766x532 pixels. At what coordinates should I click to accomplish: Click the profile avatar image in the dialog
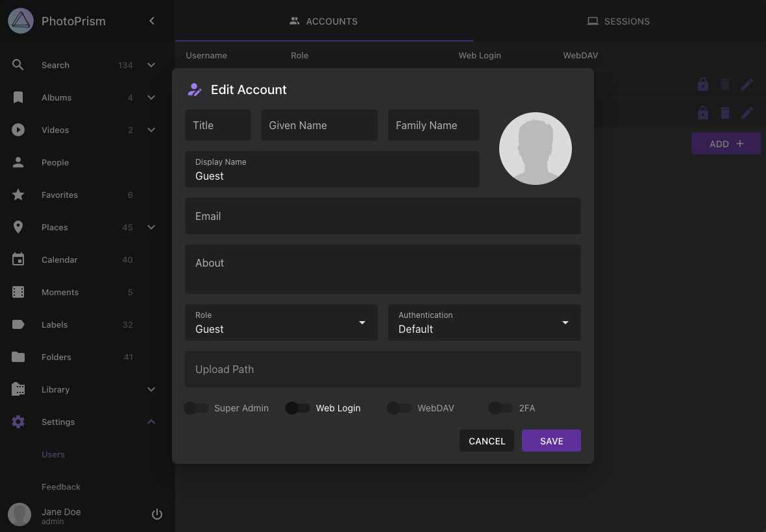[536, 148]
